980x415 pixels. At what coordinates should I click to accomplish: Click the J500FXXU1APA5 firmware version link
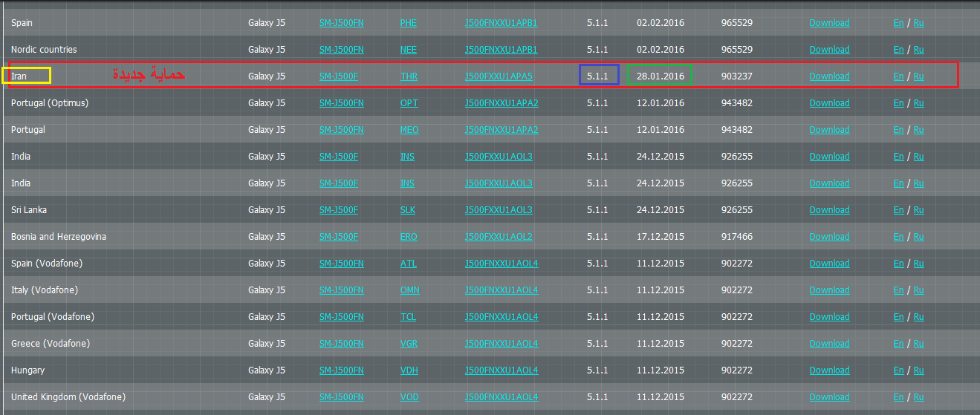pos(499,76)
